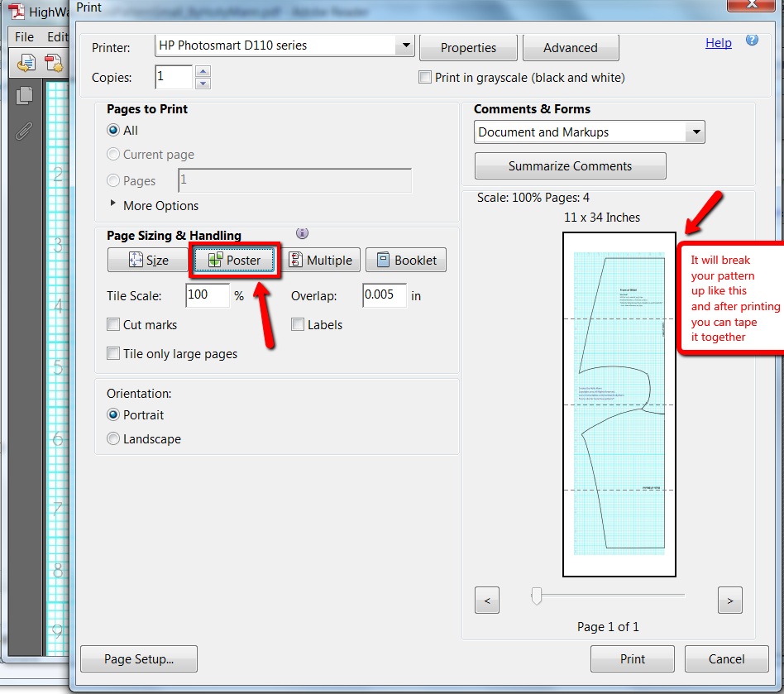Viewport: 784px width, 694px height.
Task: Open the Edit menu
Action: tap(56, 37)
